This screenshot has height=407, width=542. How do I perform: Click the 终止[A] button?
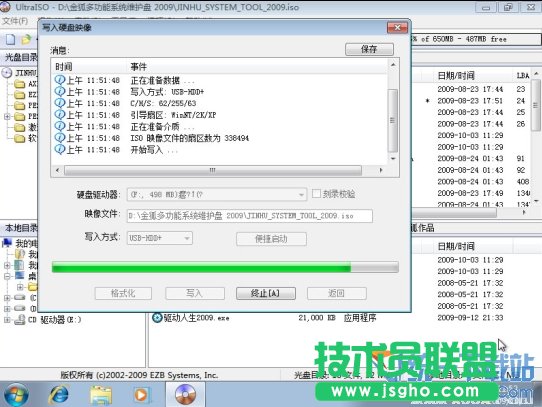pos(265,294)
